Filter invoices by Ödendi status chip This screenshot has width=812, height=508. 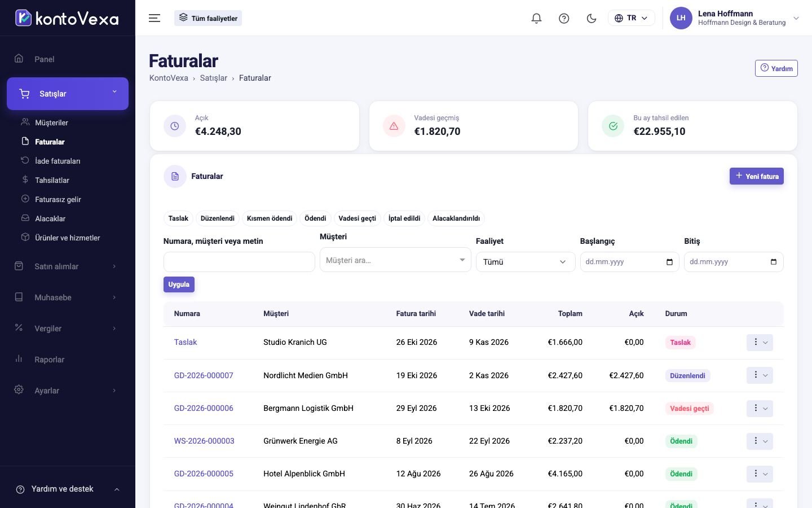tap(315, 218)
